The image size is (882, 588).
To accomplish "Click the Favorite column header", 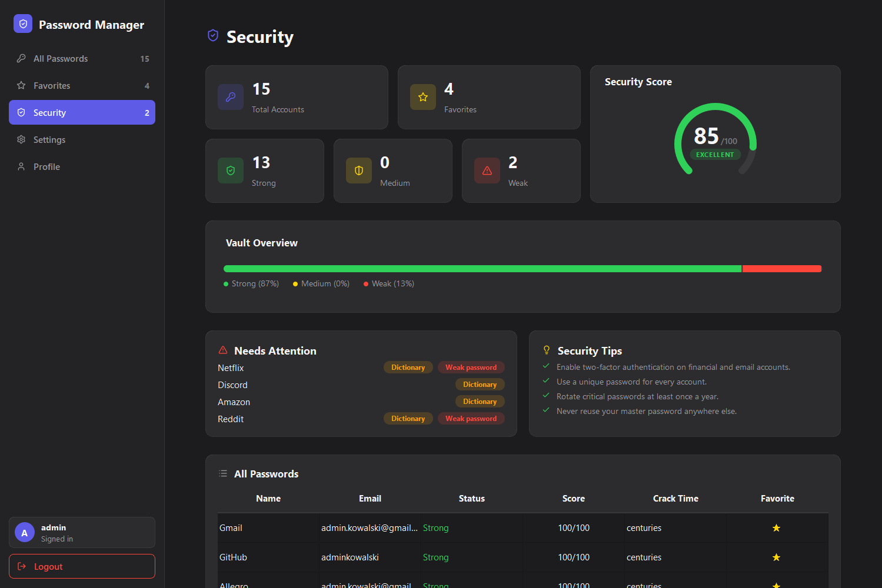I will pyautogui.click(x=777, y=499).
